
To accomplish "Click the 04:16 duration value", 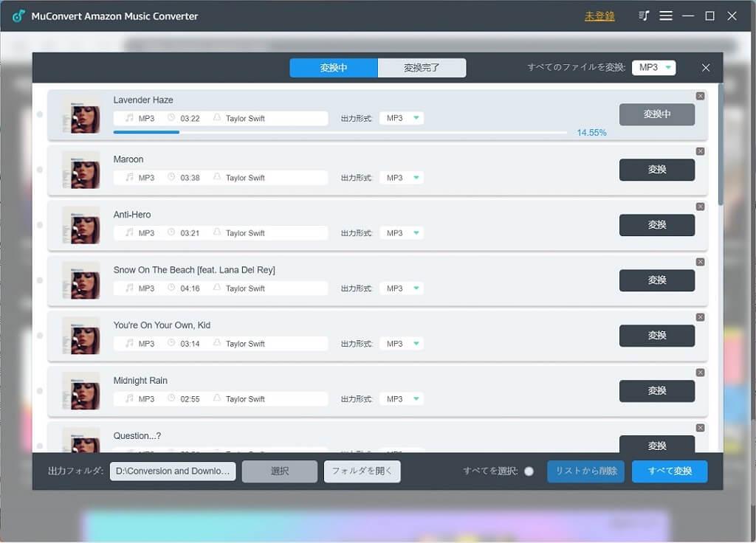I will point(190,288).
